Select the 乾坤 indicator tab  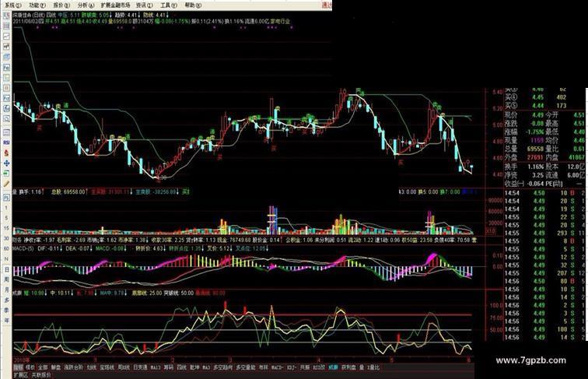click(194, 367)
